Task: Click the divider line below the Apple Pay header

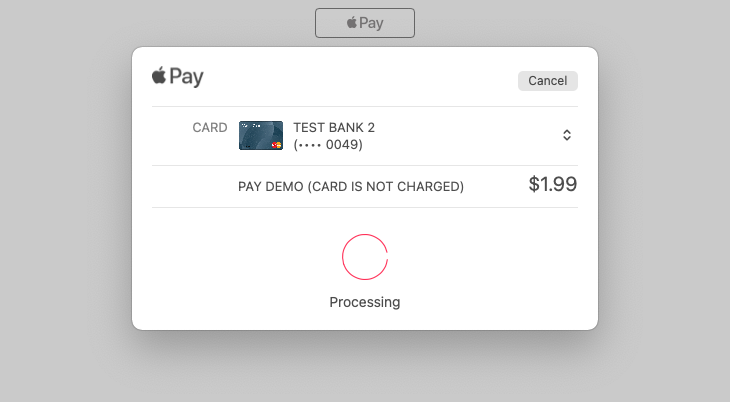Action: [x=365, y=106]
